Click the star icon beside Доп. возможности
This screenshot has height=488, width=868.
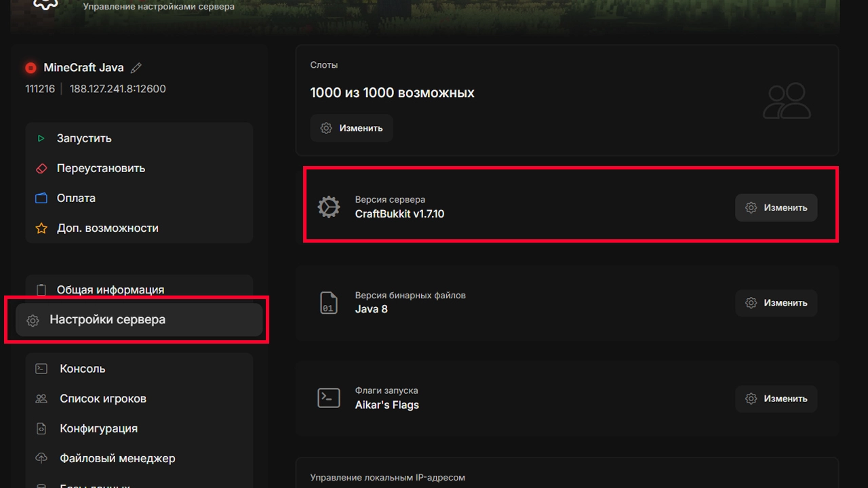[x=41, y=228]
